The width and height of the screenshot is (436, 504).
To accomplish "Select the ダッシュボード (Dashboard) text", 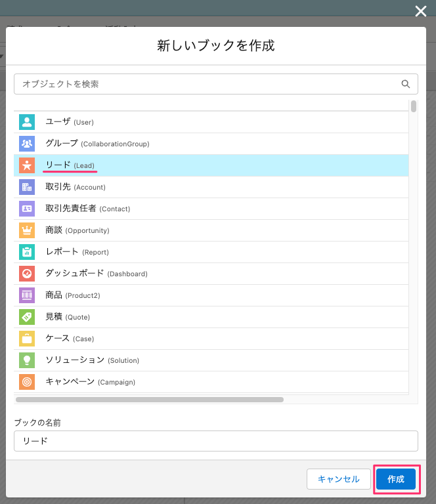I will (x=97, y=273).
